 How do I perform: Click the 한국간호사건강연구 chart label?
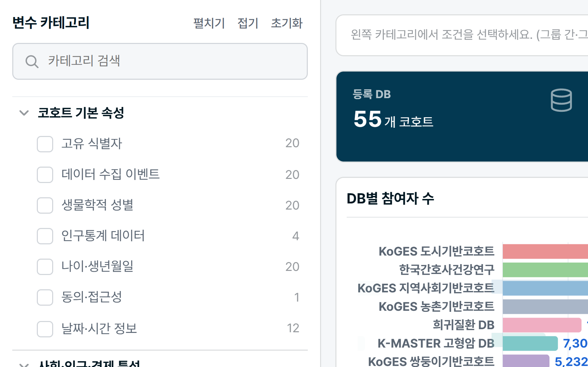[447, 270]
